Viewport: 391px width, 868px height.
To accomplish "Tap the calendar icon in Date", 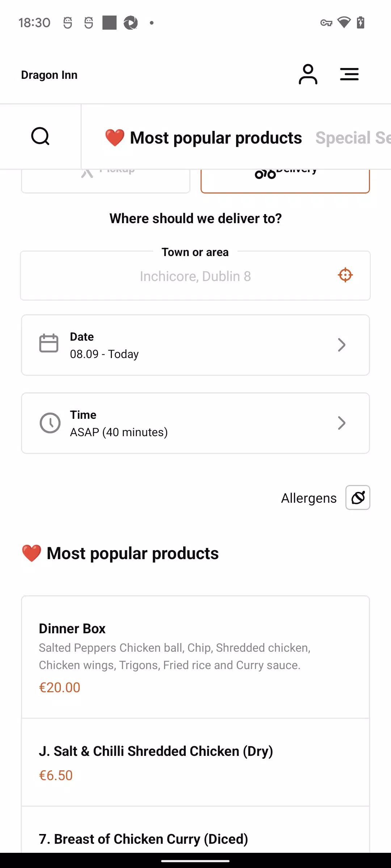I will 49,343.
